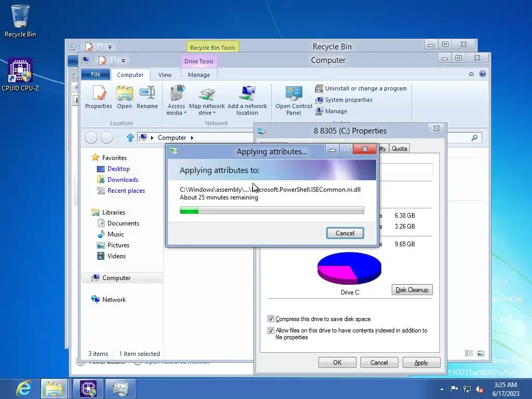532x399 pixels.
Task: Open Recent places in Favorites
Action: tap(121, 190)
